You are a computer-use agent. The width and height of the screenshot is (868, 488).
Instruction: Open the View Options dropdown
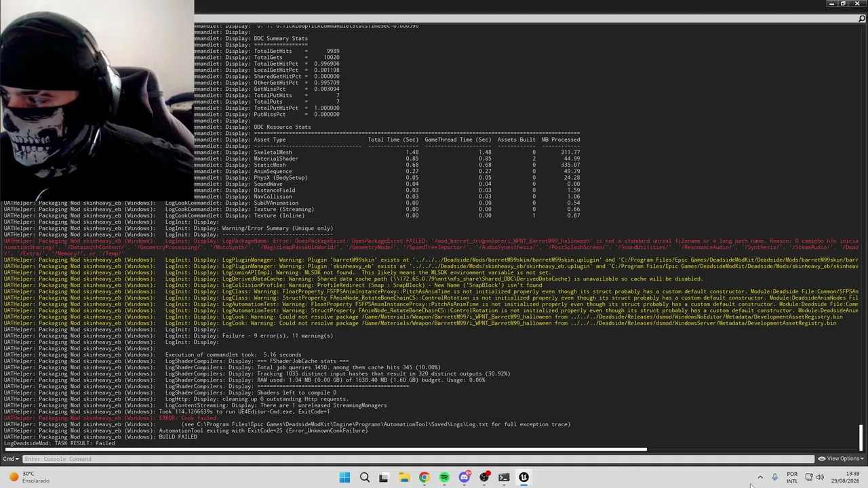pos(841,459)
